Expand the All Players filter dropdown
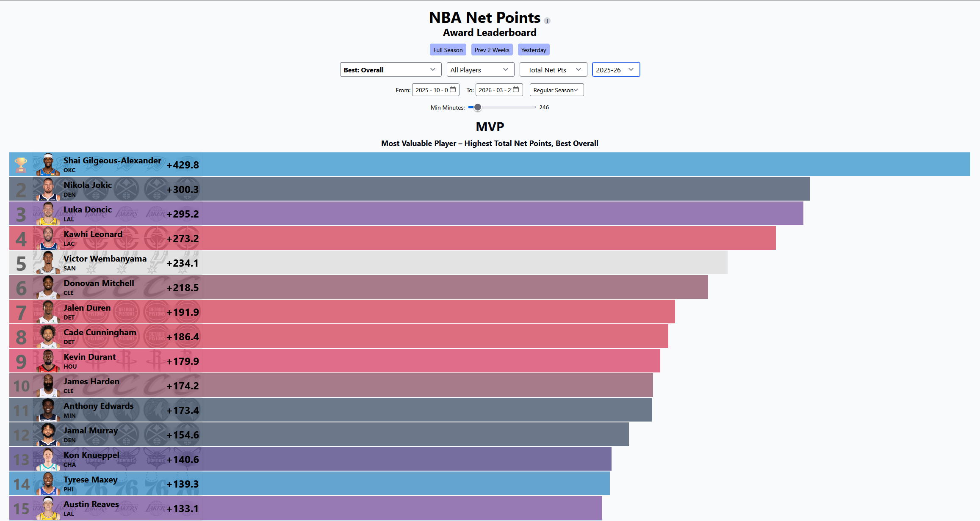 (480, 70)
